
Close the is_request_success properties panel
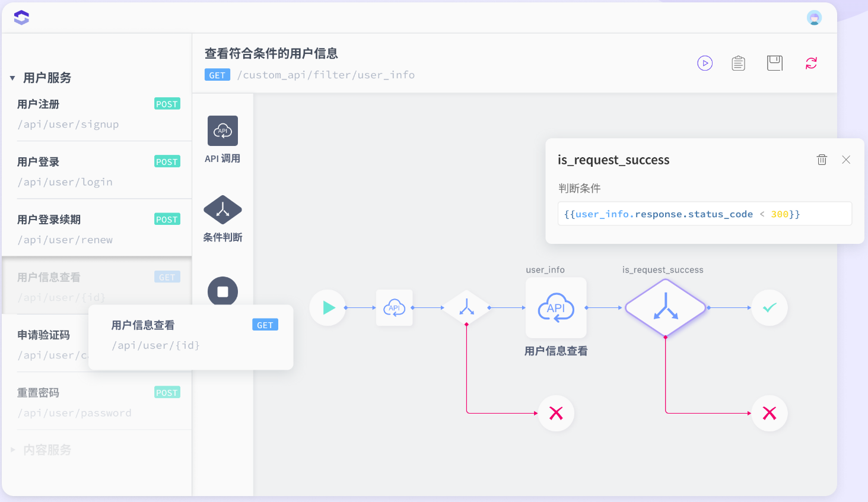pos(846,159)
